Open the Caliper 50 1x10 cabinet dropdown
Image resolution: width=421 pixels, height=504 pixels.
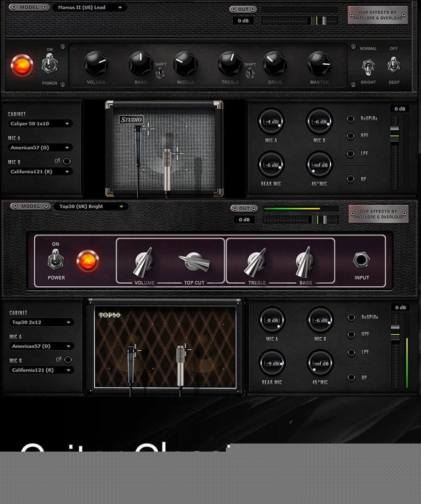point(40,123)
